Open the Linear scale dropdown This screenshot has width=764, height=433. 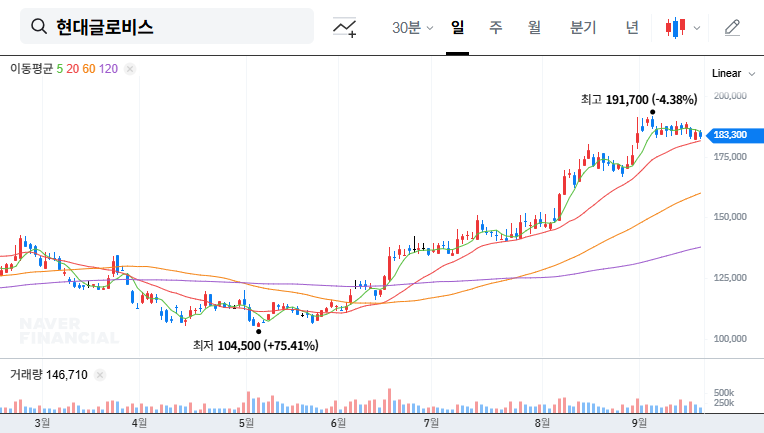point(733,74)
